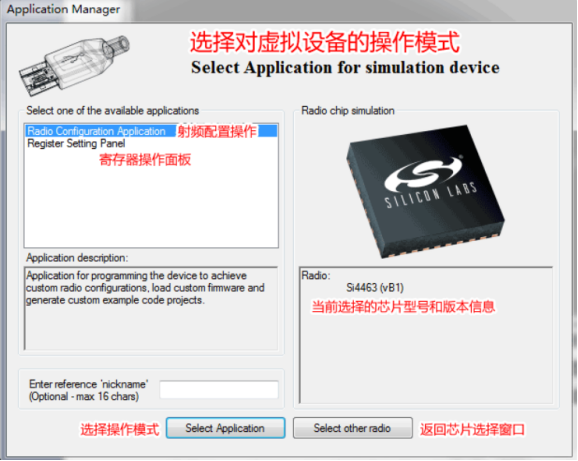The image size is (578, 461).
Task: Click the 'Radio chip simulation' group label
Action: (x=348, y=111)
